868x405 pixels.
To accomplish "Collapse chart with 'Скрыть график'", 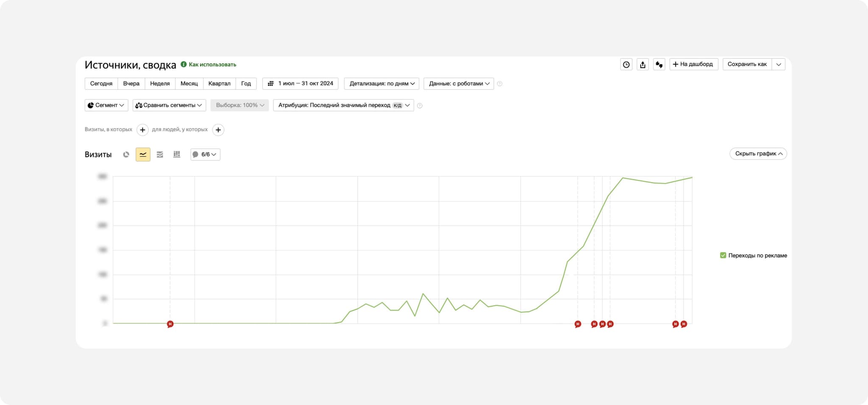I will 758,154.
